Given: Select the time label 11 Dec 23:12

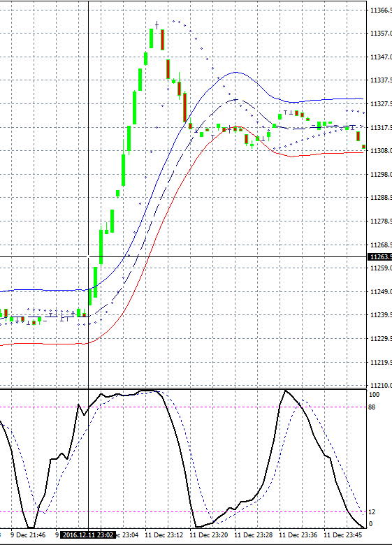Looking at the screenshot, I should (164, 535).
